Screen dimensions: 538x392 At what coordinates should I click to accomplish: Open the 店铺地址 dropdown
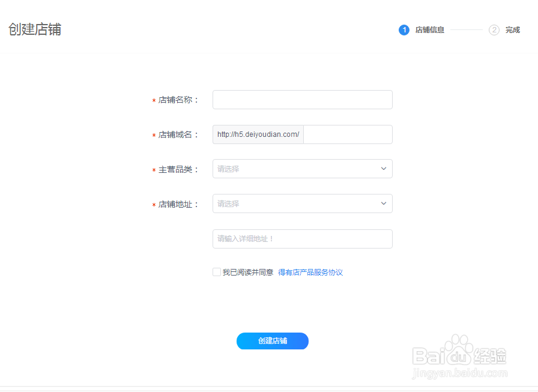(x=302, y=204)
